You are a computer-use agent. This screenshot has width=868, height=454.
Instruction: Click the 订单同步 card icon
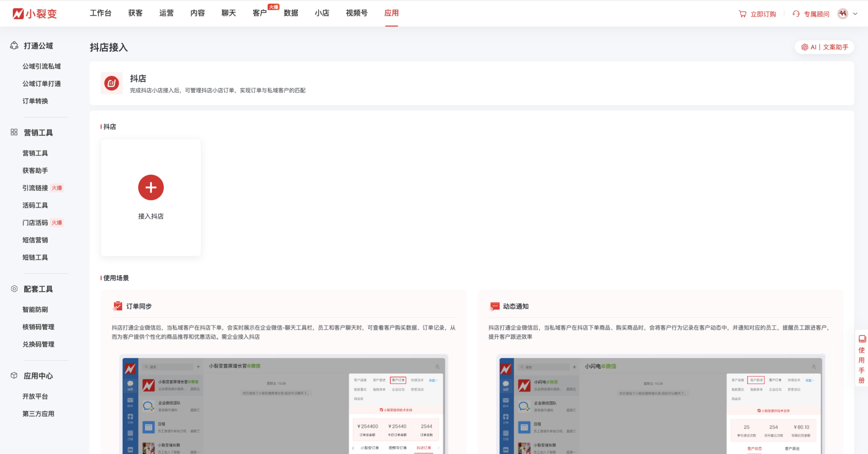pos(118,306)
